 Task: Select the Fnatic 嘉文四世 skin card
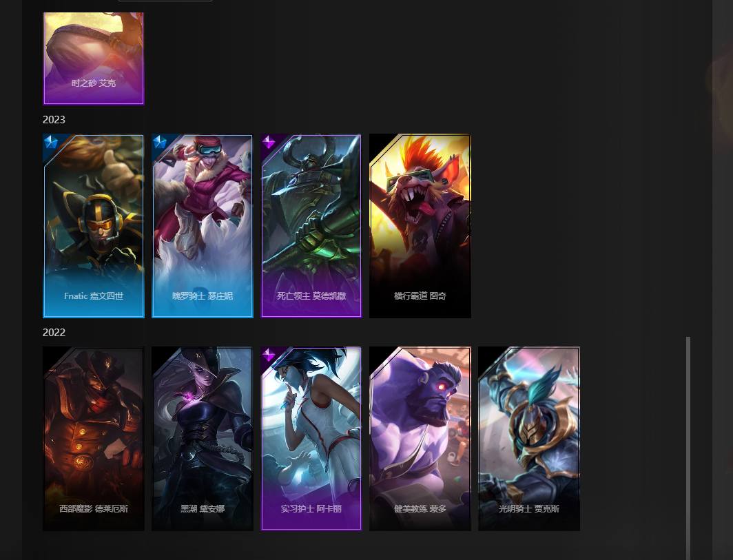(x=94, y=226)
